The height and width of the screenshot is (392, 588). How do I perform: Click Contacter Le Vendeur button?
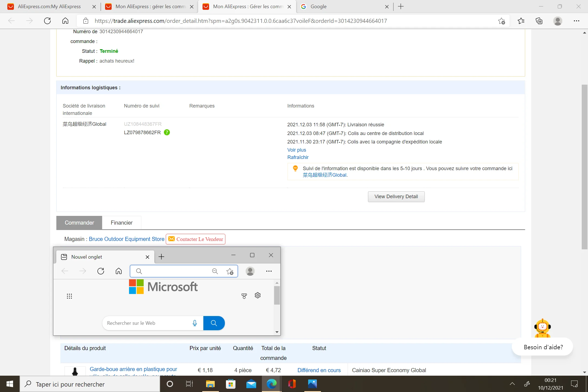[x=195, y=239]
